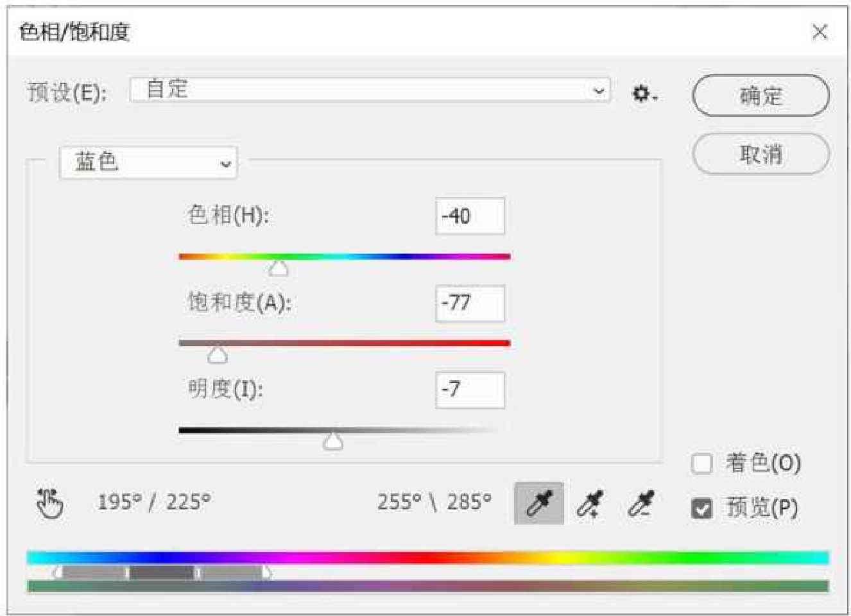Expand the 蓝色 color channel dropdown

pos(148,163)
